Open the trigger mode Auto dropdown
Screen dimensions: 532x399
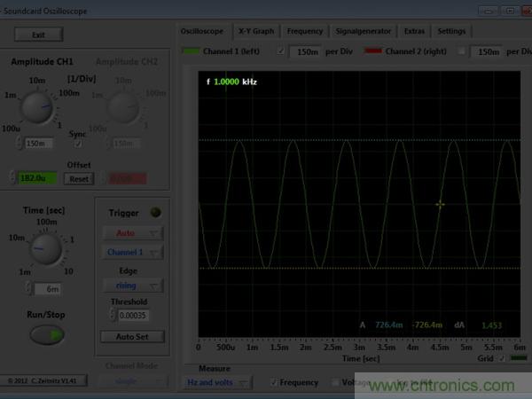click(132, 233)
